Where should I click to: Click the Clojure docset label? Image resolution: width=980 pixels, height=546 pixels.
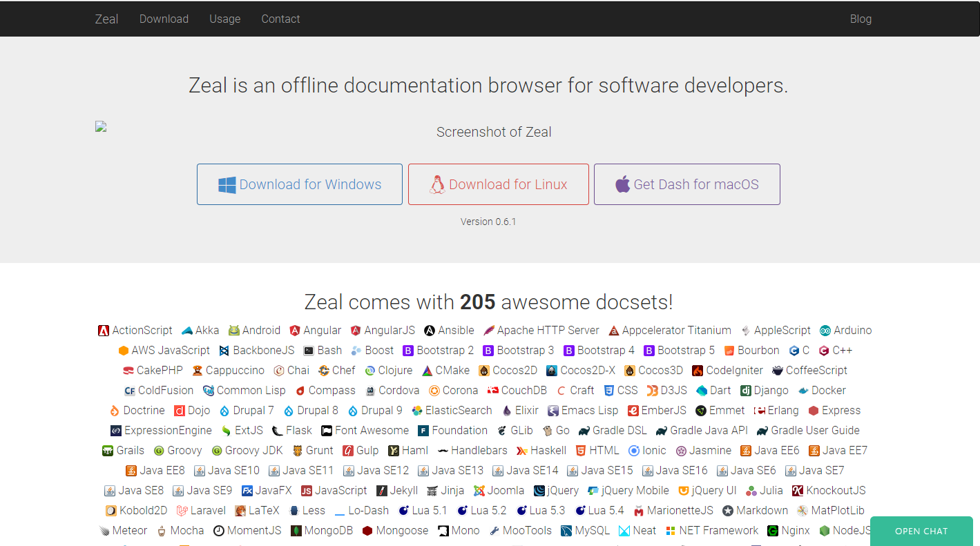396,371
